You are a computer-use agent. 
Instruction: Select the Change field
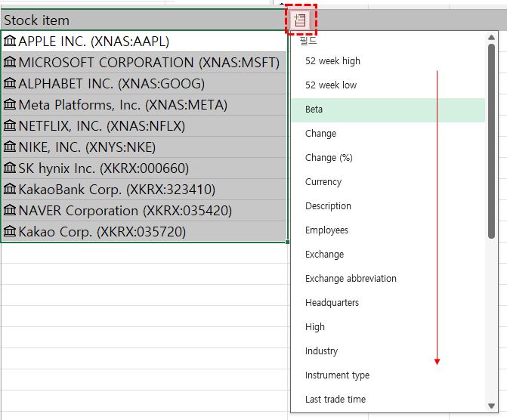tap(388, 134)
